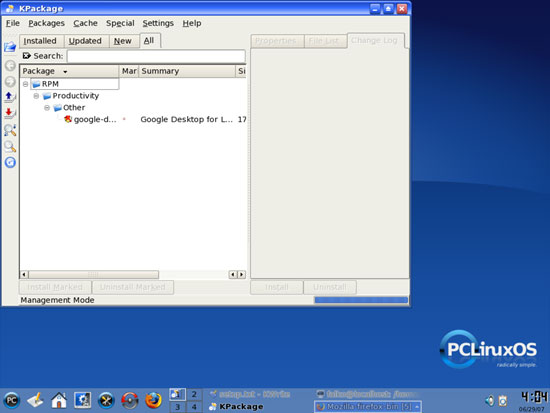
Task: Launch the red package manager icon in taskbar
Action: pos(130,400)
